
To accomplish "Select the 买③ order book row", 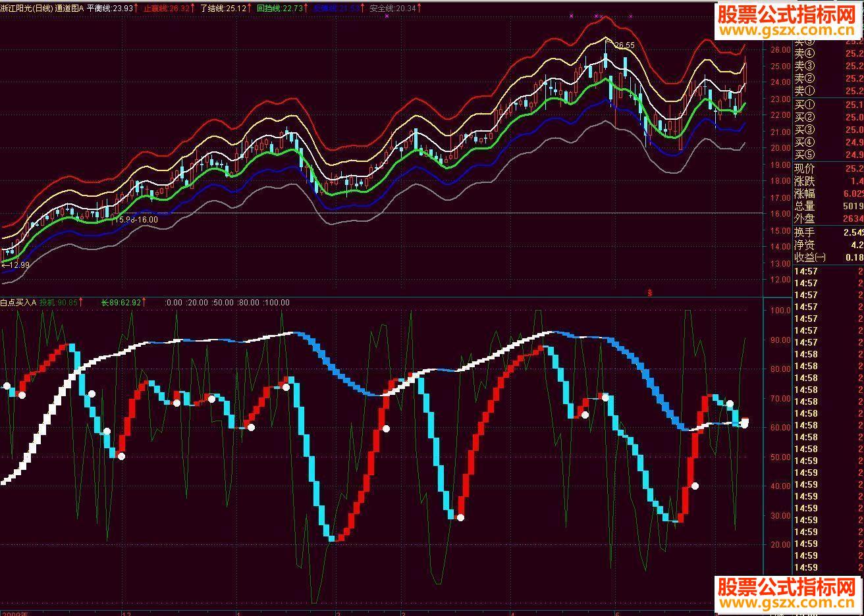I will (x=828, y=130).
